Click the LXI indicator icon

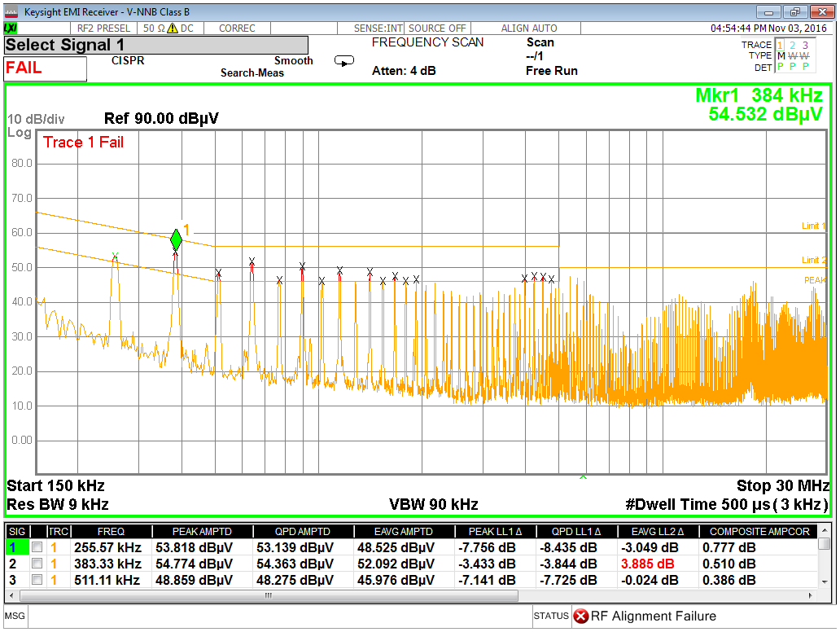click(x=10, y=29)
